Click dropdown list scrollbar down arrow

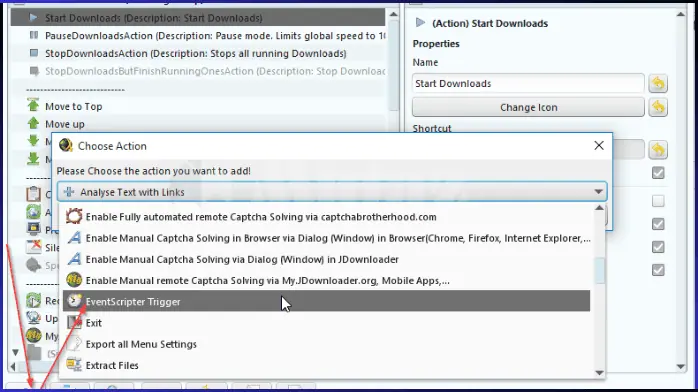[599, 373]
